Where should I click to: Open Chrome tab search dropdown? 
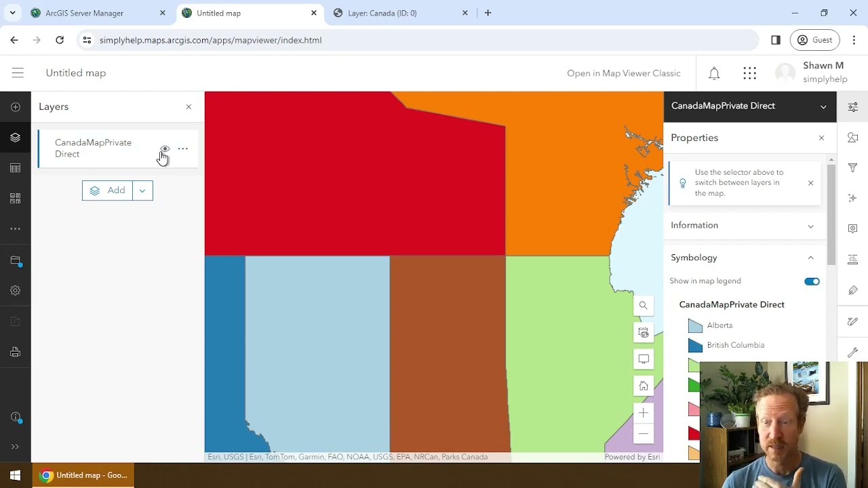12,13
